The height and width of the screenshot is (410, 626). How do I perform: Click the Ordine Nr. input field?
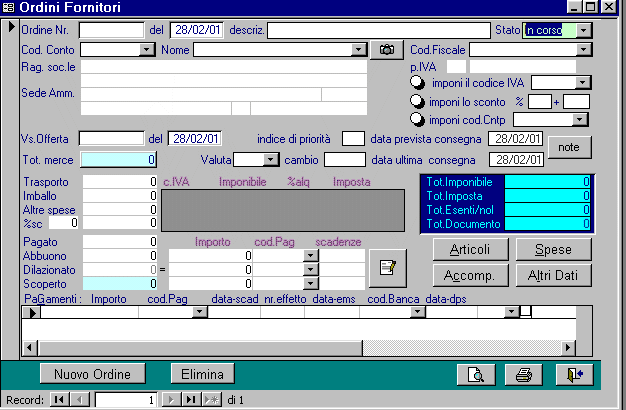pos(112,30)
